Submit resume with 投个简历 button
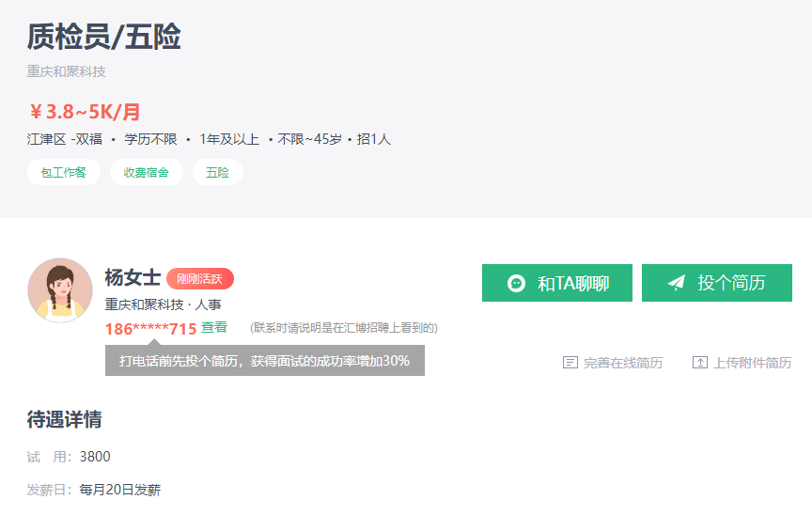The width and height of the screenshot is (812, 515). coord(717,283)
